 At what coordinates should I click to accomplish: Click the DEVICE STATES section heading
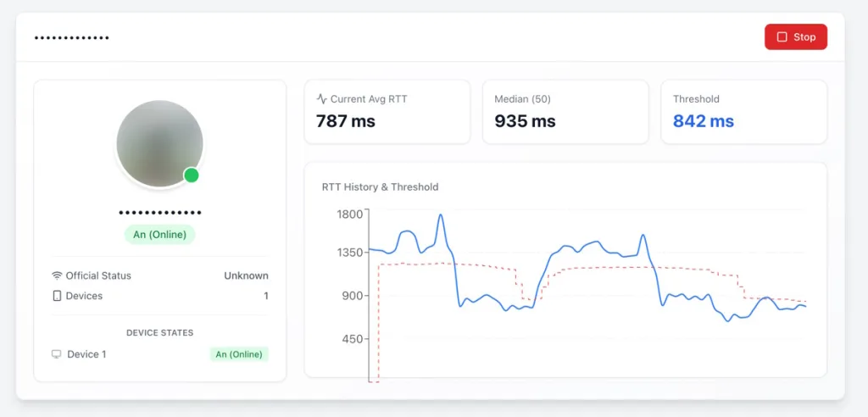click(159, 333)
